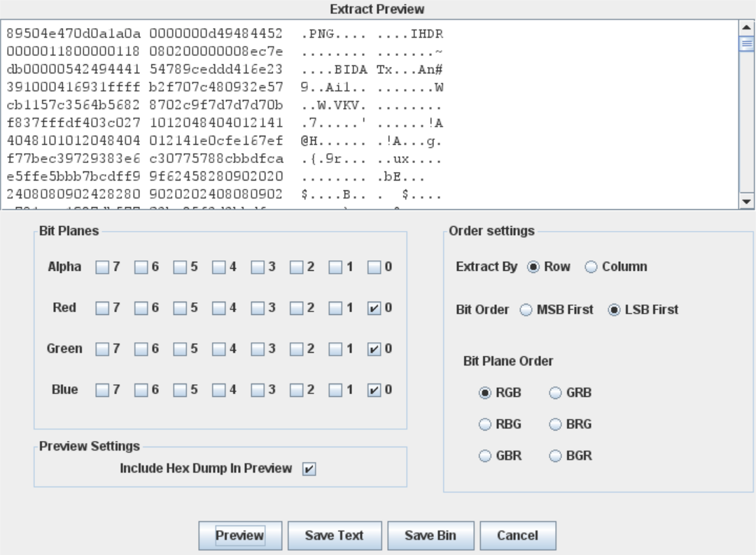Check Alpha bit plane 3
This screenshot has width=756, height=555.
click(258, 267)
